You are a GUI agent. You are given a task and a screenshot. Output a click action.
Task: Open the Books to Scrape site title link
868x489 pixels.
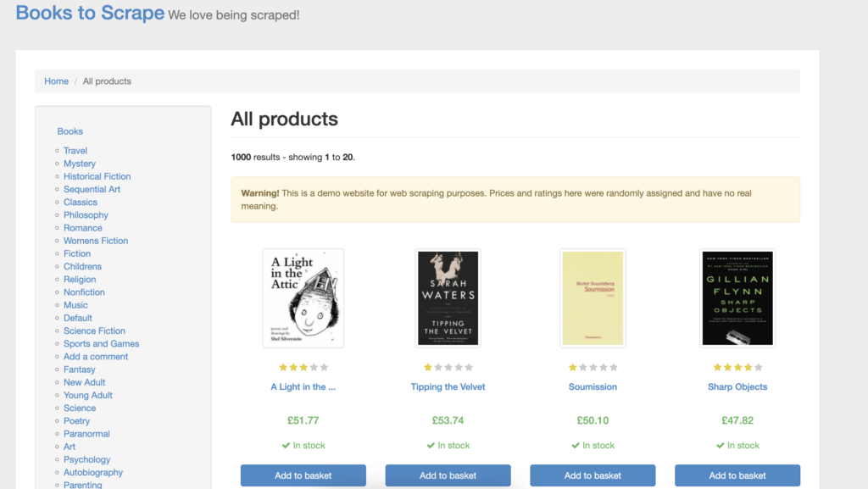[90, 13]
